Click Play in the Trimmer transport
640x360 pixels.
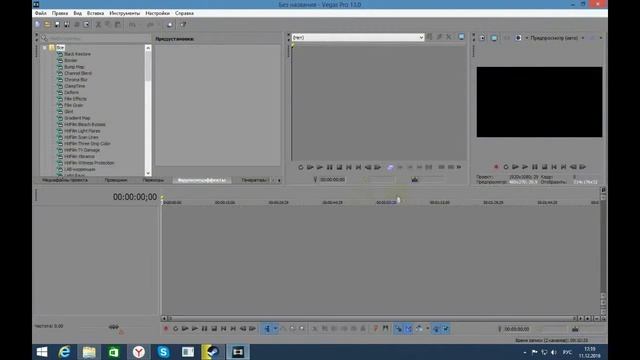(x=320, y=167)
